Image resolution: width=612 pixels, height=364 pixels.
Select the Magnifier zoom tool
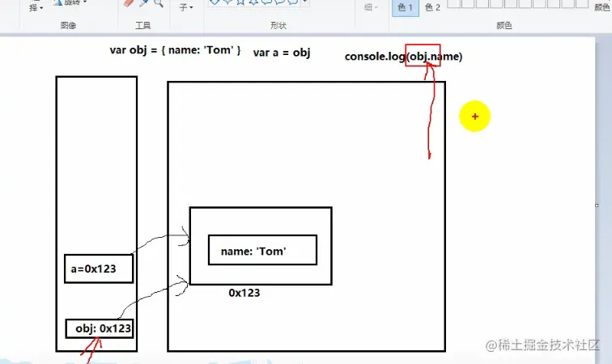[x=159, y=3]
